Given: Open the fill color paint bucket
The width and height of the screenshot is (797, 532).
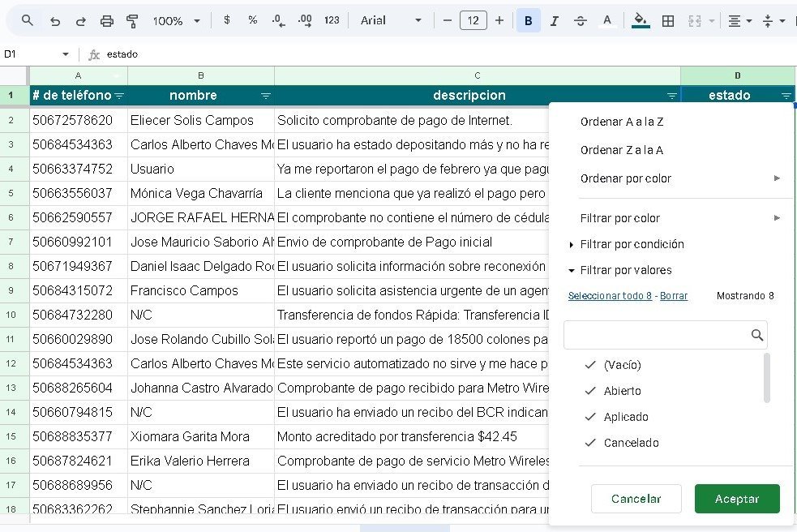Looking at the screenshot, I should point(641,21).
